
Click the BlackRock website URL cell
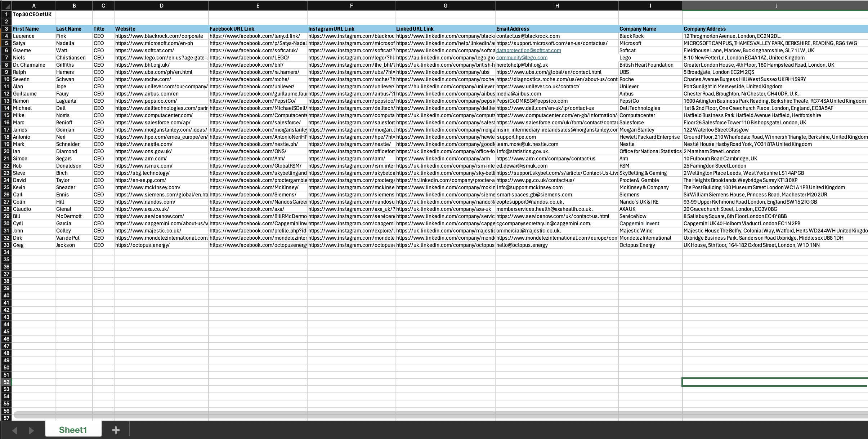click(x=161, y=36)
